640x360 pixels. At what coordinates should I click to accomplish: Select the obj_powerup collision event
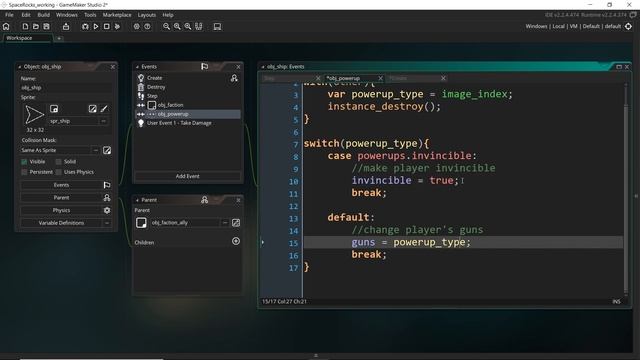pyautogui.click(x=188, y=114)
